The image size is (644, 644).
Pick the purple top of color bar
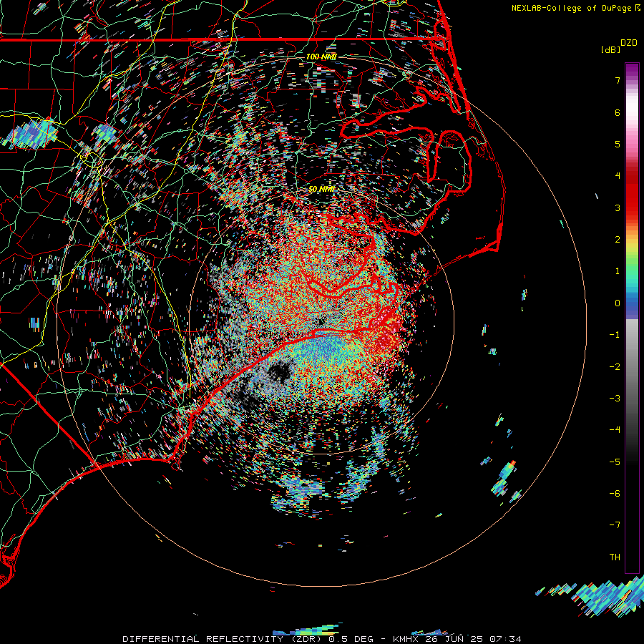[632, 70]
